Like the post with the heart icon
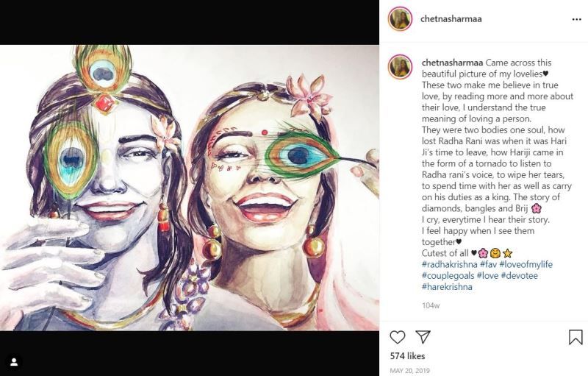The image size is (588, 376). click(x=398, y=337)
